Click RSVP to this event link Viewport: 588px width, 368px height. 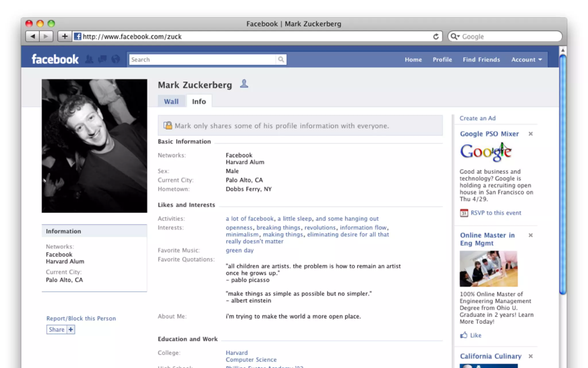[x=496, y=213]
